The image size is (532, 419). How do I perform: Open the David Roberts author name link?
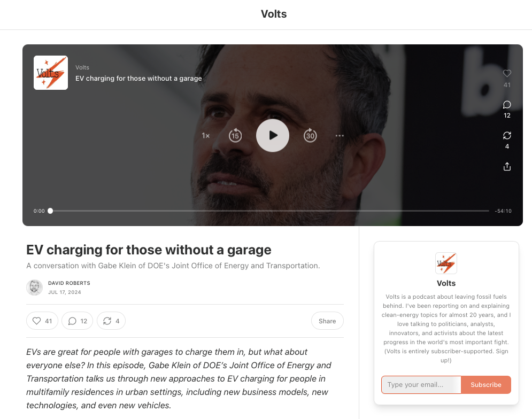pos(69,283)
